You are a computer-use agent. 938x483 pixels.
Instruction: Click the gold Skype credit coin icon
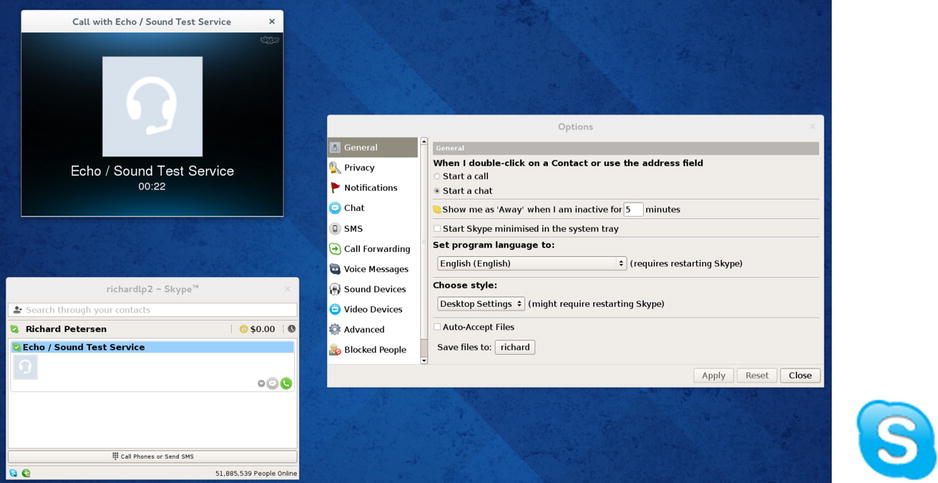tap(243, 329)
